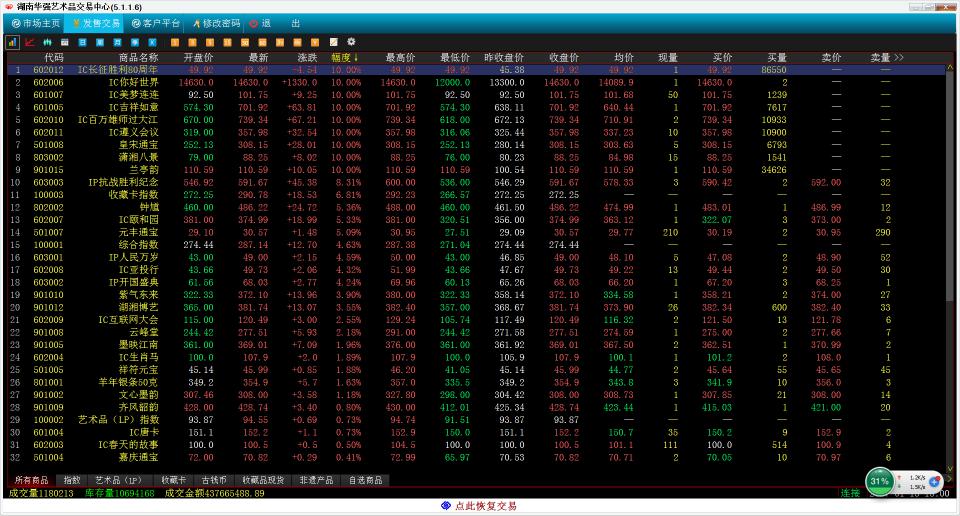The height and width of the screenshot is (516, 960).
Task: Select the blue 月 (monthly) period icon
Action: 117,42
